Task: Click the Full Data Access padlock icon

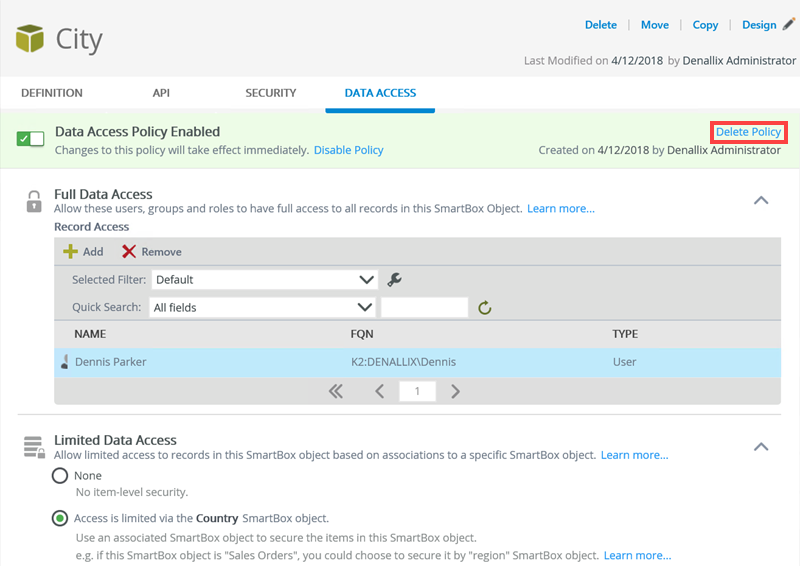Action: tap(34, 201)
